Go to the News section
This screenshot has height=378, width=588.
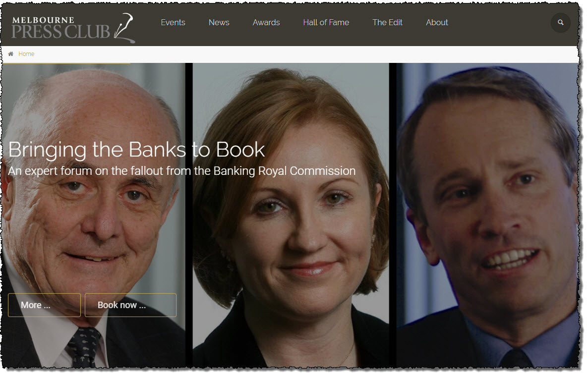coord(219,22)
